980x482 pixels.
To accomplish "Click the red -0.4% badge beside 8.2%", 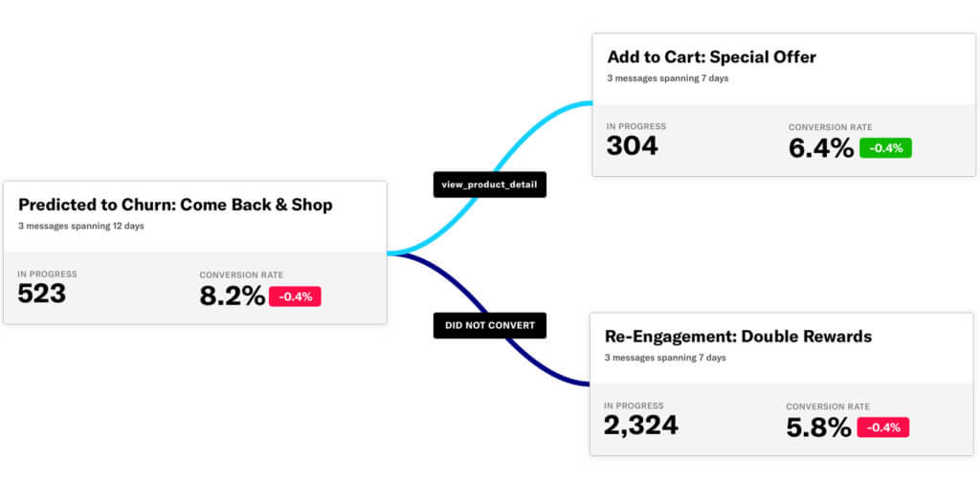I will pyautogui.click(x=295, y=296).
